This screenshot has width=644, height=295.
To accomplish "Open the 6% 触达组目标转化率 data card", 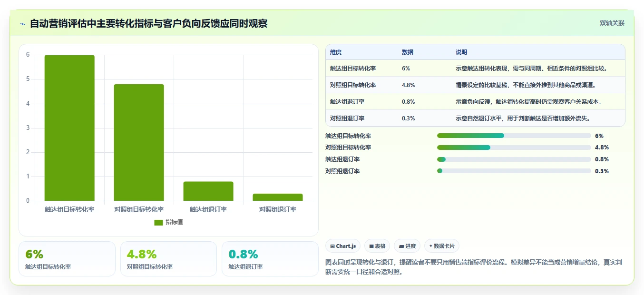I will [x=67, y=259].
